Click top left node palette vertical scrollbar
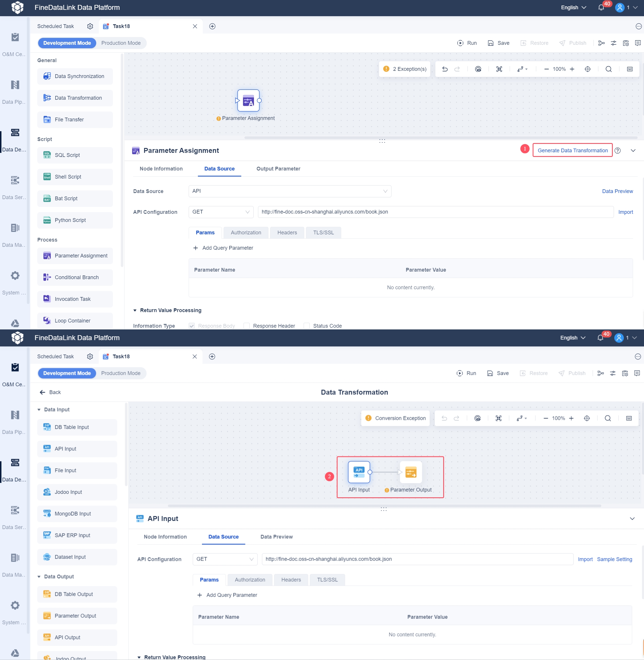644x660 pixels. pyautogui.click(x=122, y=161)
